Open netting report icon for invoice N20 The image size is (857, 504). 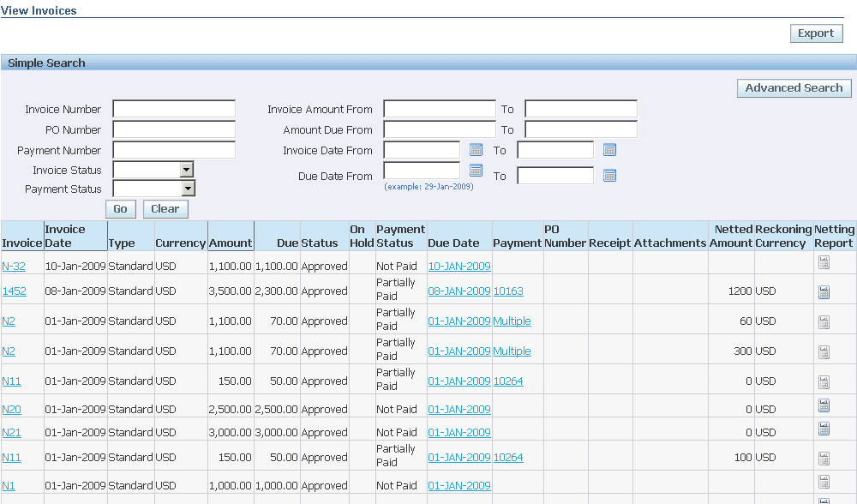point(824,405)
